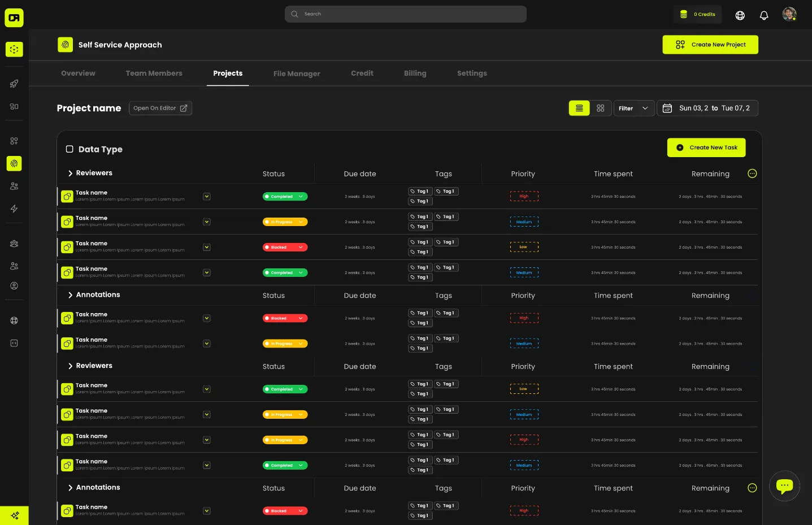
Task: Click task icon of In Progress High-priority task
Action: coord(67,440)
